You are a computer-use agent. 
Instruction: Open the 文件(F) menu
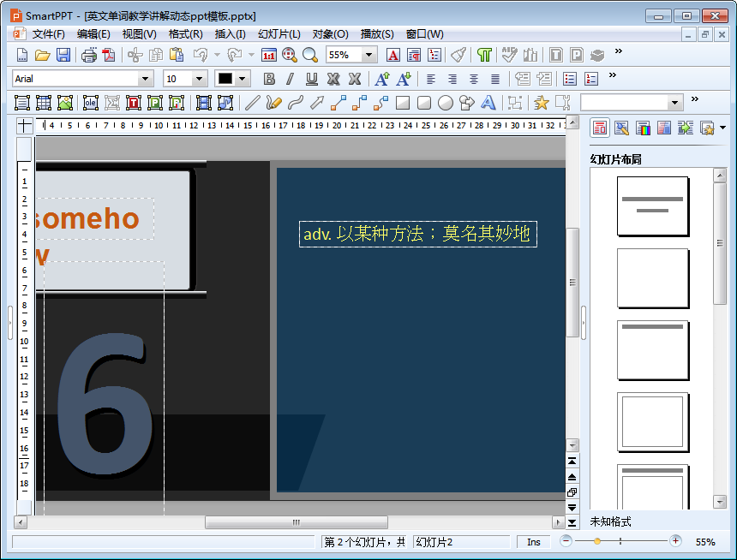click(x=48, y=34)
